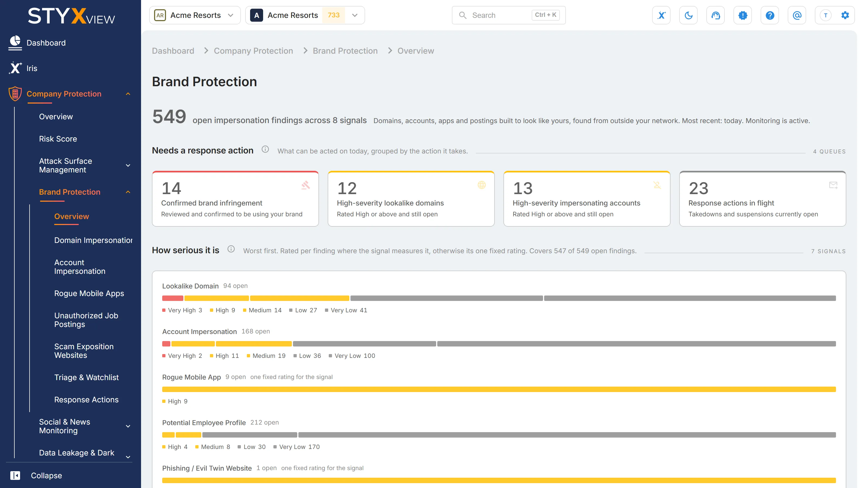Image resolution: width=868 pixels, height=488 pixels.
Task: Click the @ mentions icon
Action: click(797, 15)
